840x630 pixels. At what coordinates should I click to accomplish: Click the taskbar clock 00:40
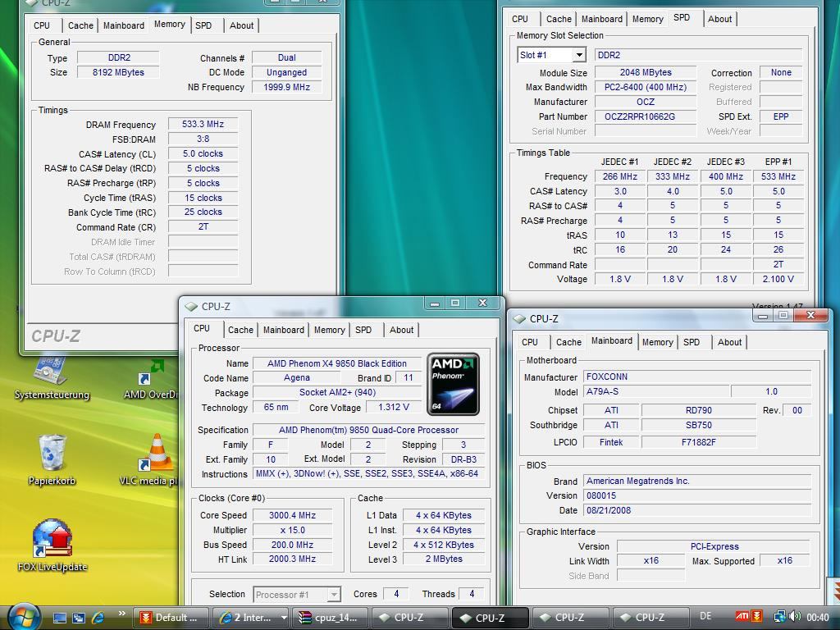pos(817,617)
